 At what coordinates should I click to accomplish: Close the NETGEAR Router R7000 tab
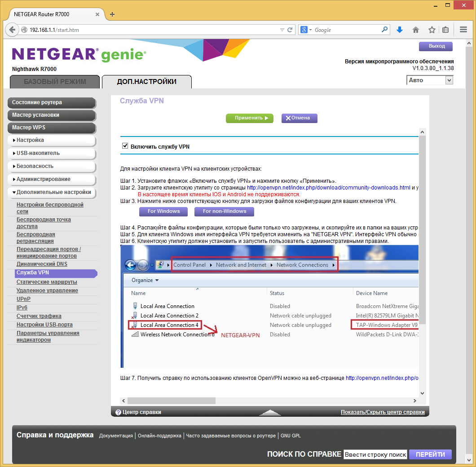[x=97, y=14]
